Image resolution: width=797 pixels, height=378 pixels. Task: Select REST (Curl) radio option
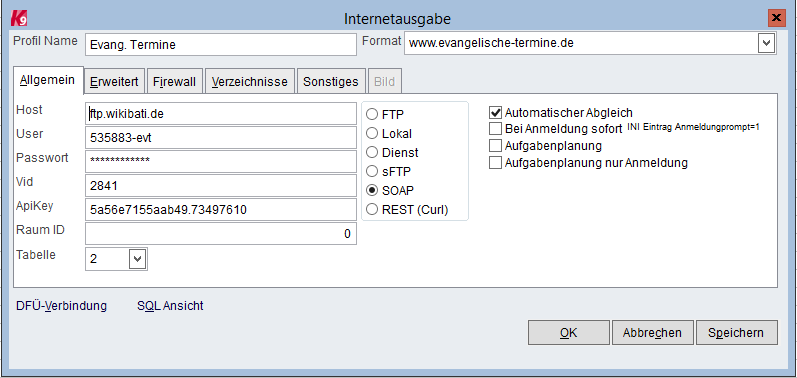(372, 209)
